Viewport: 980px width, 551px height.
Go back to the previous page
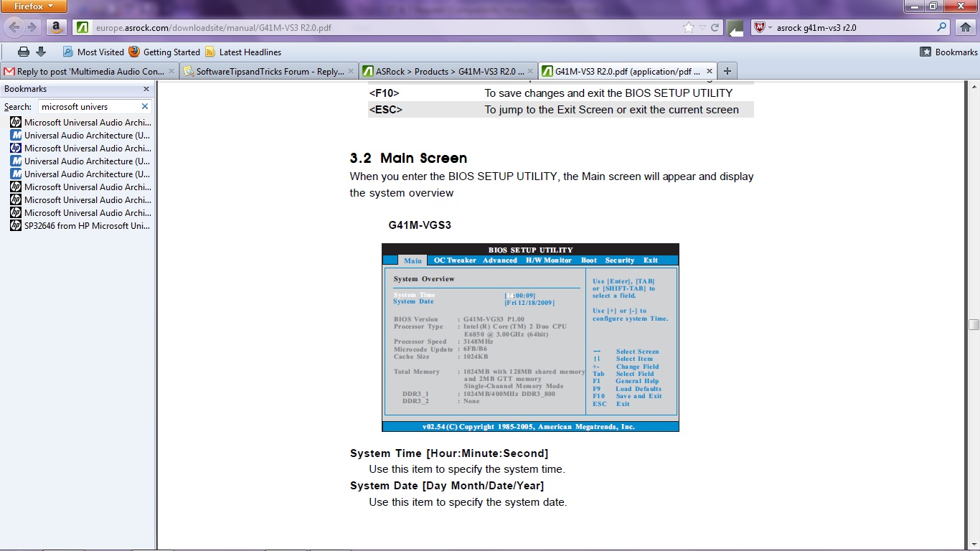click(14, 27)
